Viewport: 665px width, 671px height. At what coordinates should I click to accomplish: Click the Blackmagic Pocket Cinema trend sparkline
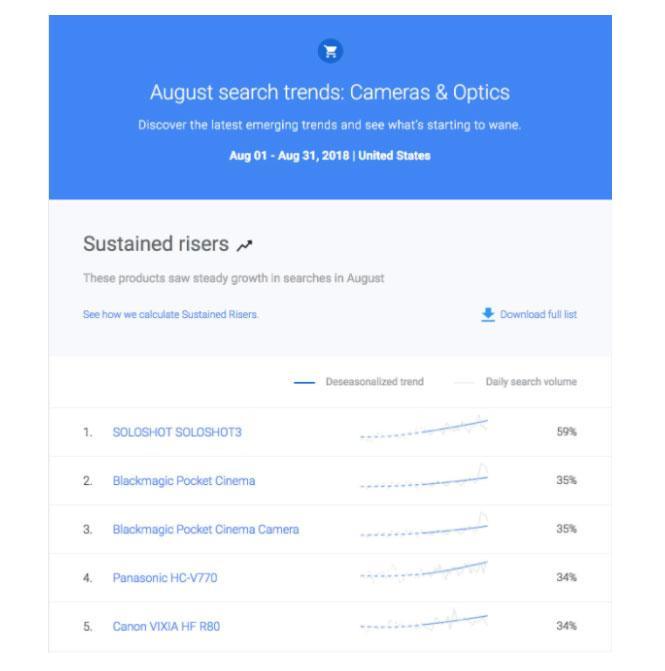[x=424, y=476]
